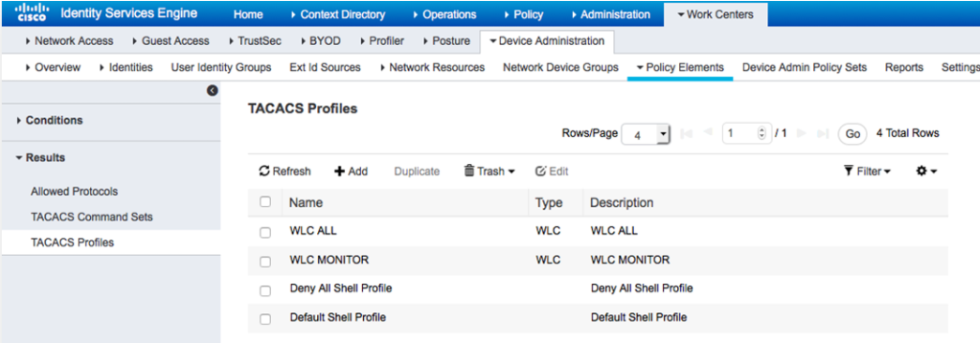The height and width of the screenshot is (343, 980).
Task: Open the Trash dropdown
Action: 490,171
